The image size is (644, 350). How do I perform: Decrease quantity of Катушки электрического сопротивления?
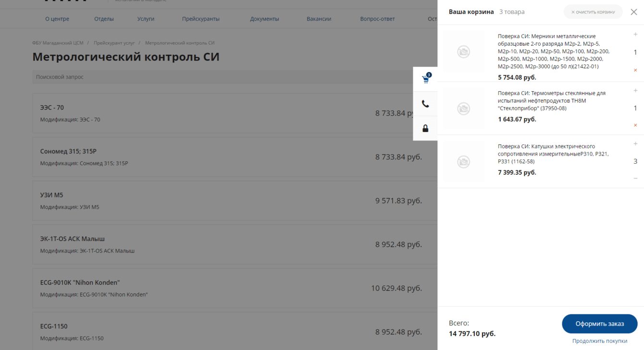coord(635,179)
